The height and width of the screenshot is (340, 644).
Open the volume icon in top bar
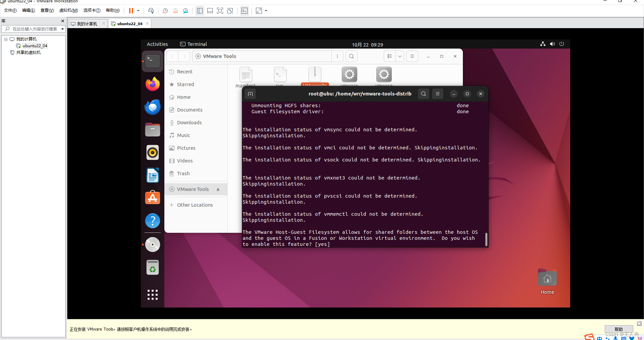552,44
